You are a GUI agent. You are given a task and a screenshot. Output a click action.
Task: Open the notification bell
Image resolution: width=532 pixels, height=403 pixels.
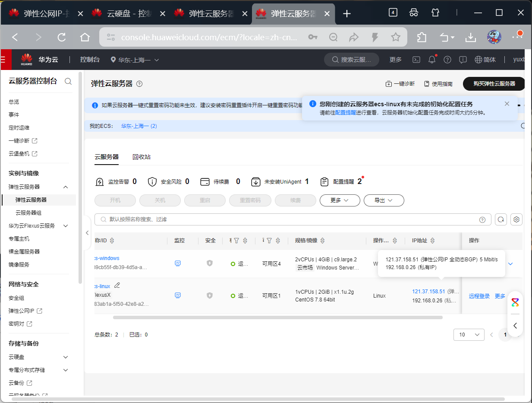(x=432, y=60)
